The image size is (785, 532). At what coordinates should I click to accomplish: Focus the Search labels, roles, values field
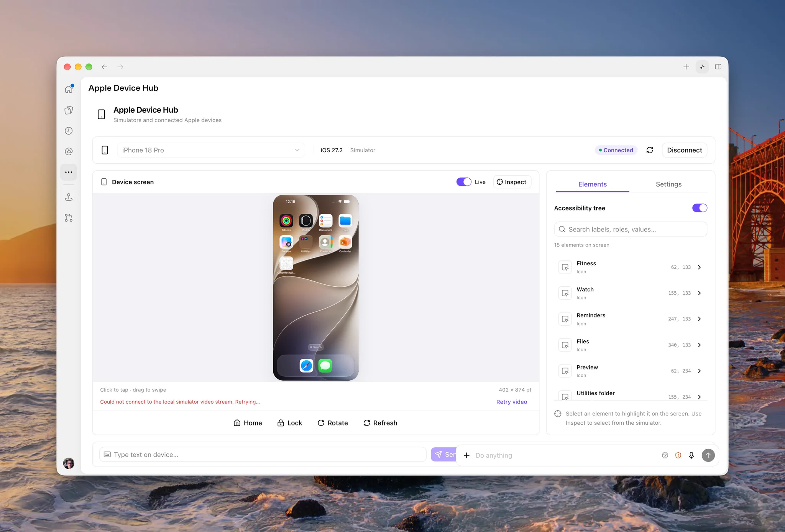coord(631,229)
